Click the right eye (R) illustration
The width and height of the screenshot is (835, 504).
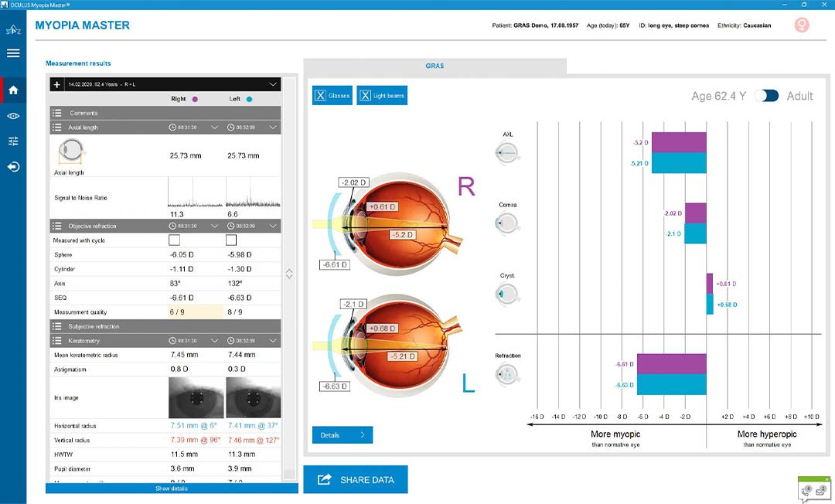tap(396, 223)
